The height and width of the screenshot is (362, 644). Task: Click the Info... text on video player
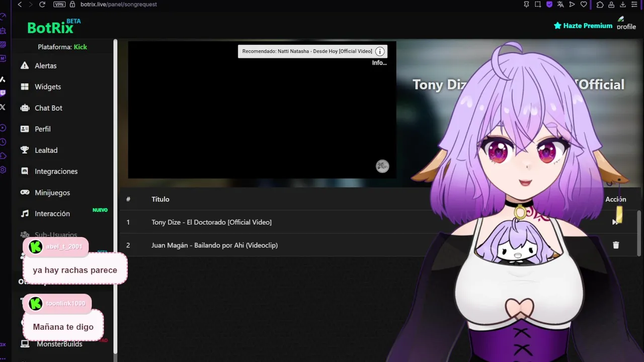coord(379,63)
